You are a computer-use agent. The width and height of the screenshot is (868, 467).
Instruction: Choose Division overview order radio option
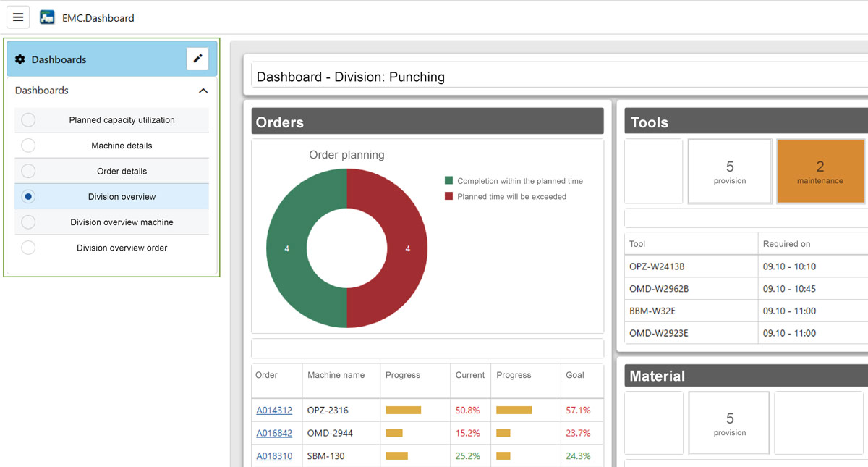click(x=28, y=248)
